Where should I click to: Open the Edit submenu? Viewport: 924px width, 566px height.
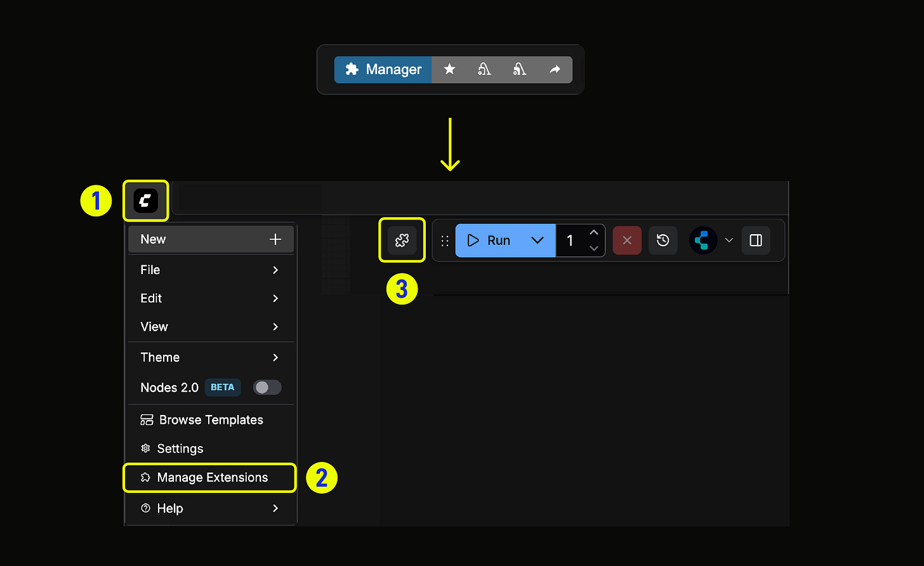click(x=211, y=298)
